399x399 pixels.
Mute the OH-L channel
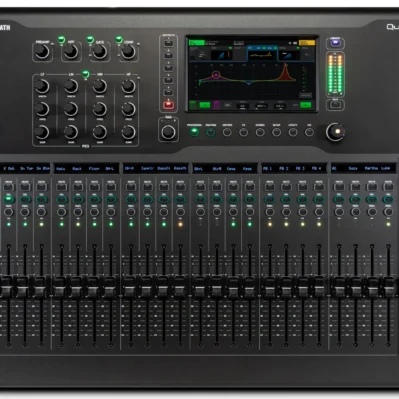tap(111, 186)
